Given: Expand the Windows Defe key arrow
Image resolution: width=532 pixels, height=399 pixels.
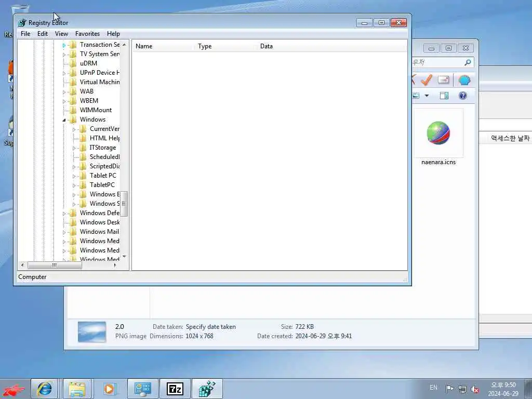Looking at the screenshot, I should click(64, 214).
